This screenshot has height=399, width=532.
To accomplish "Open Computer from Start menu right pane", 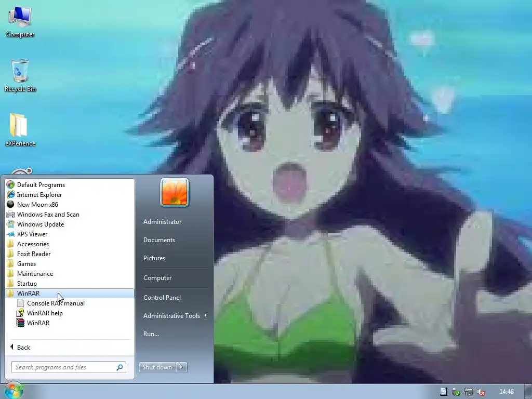I will [157, 278].
